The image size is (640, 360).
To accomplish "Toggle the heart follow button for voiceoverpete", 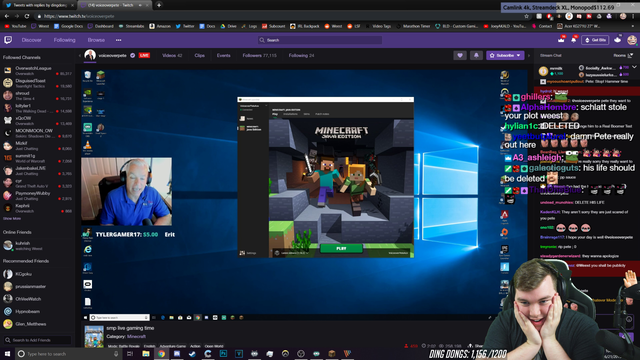I will coord(460,56).
